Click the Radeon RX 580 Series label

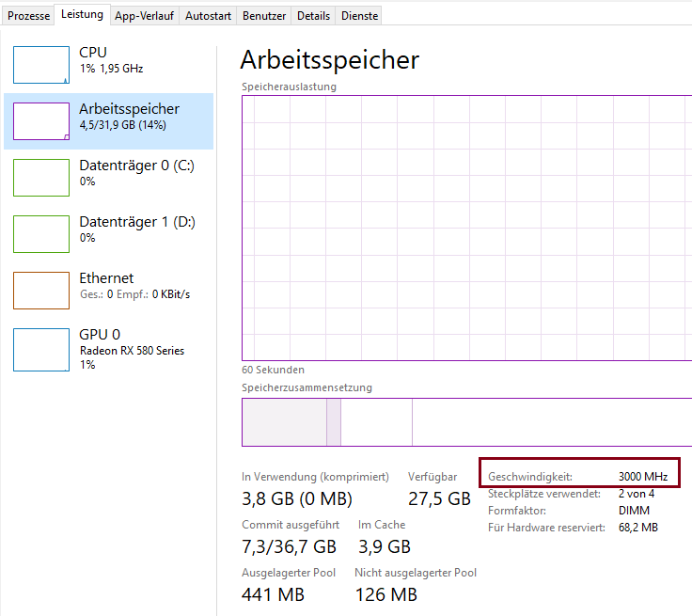pyautogui.click(x=132, y=351)
